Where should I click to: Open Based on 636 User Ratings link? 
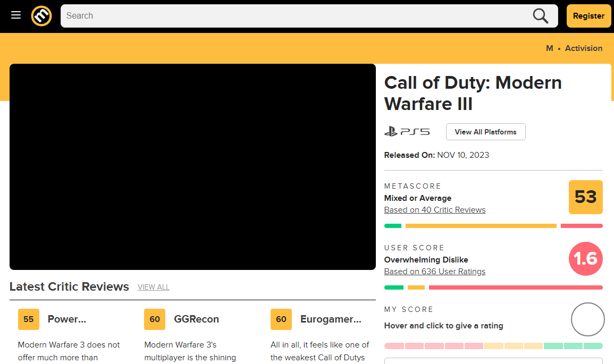pyautogui.click(x=435, y=271)
